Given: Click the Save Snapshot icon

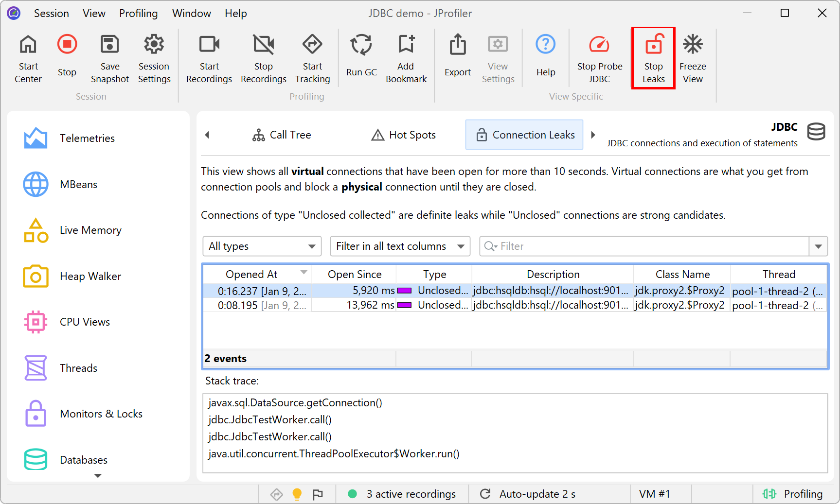Looking at the screenshot, I should click(x=109, y=45).
